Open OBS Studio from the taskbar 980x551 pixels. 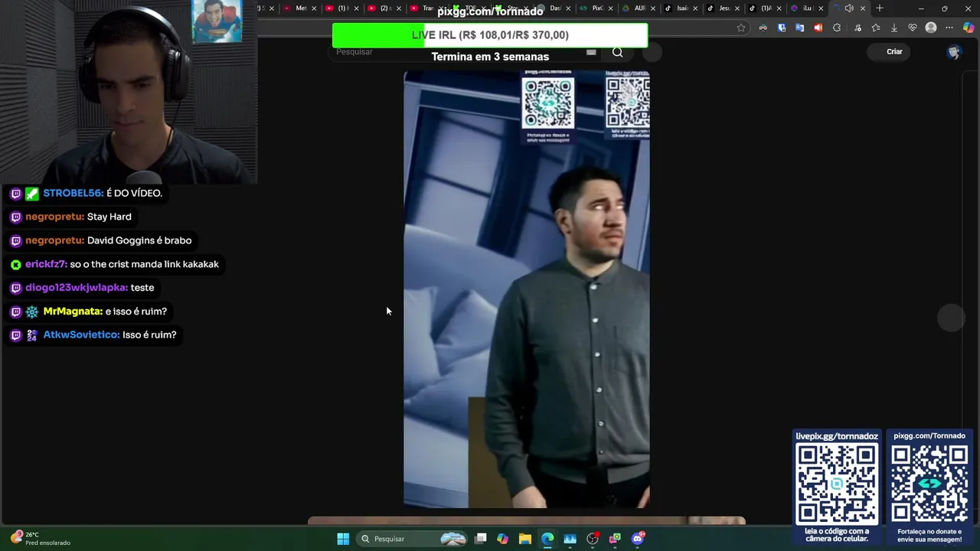click(x=593, y=539)
